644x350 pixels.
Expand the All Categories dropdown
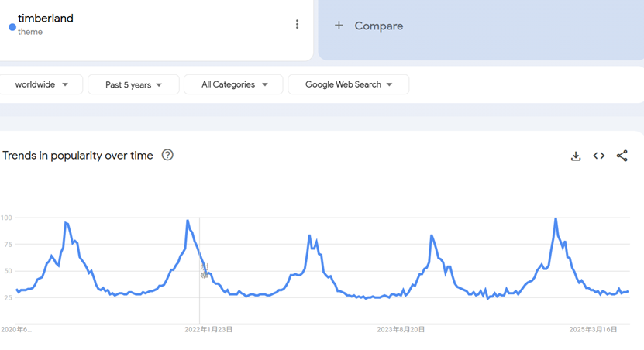point(233,84)
